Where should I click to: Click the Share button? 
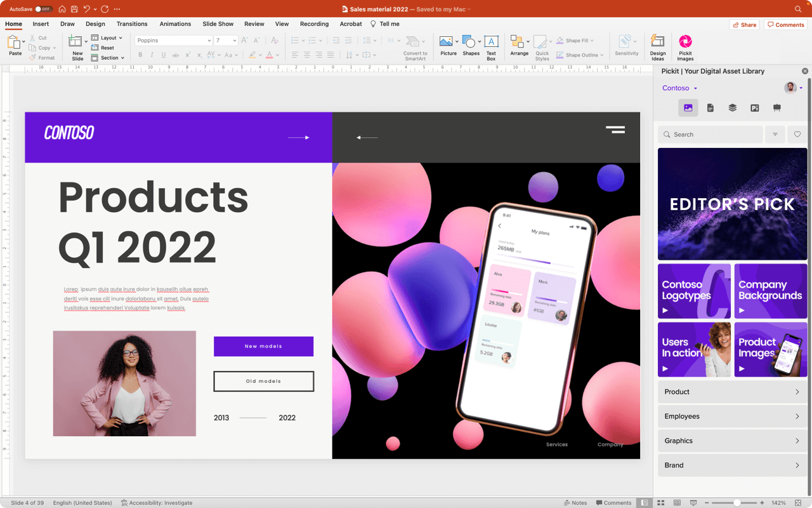pyautogui.click(x=744, y=25)
